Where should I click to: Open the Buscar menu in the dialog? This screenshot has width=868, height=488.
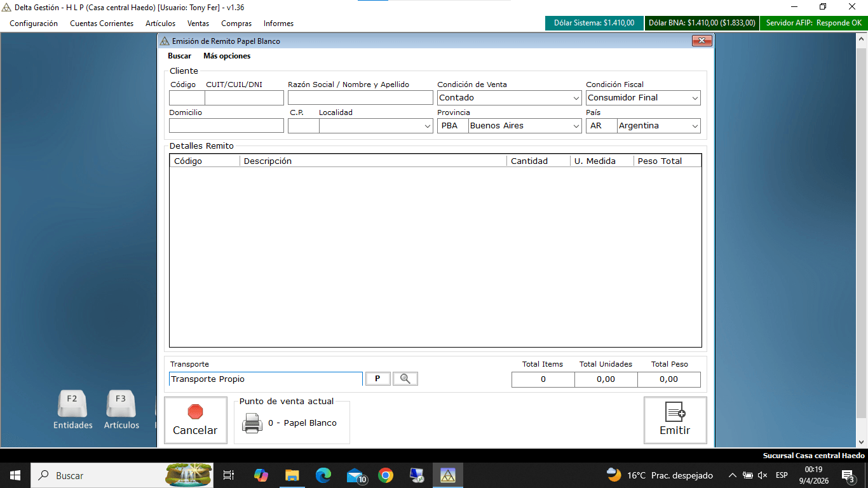(179, 56)
